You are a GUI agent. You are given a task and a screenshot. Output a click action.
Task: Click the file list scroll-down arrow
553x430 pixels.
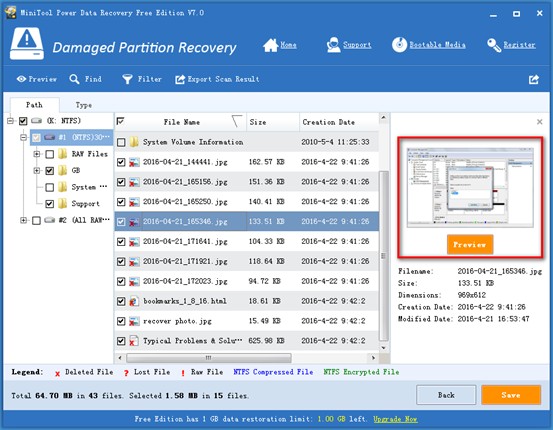pos(384,348)
